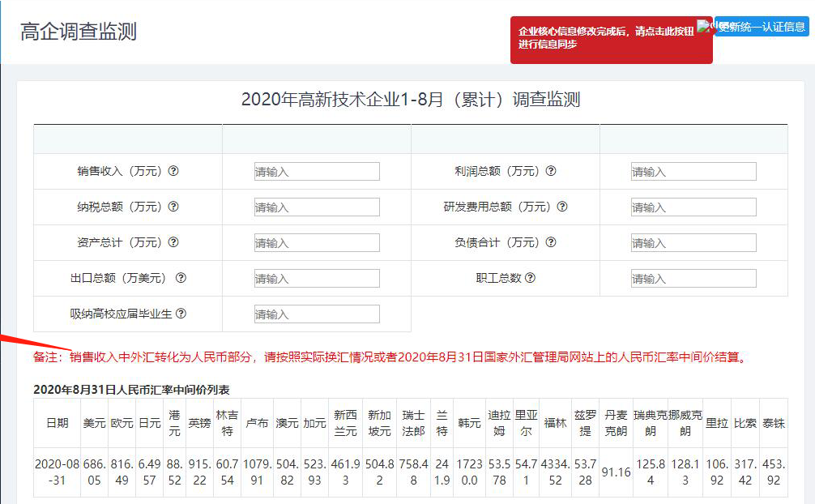Click the 资产总计 input field
815x504 pixels.
pyautogui.click(x=317, y=243)
